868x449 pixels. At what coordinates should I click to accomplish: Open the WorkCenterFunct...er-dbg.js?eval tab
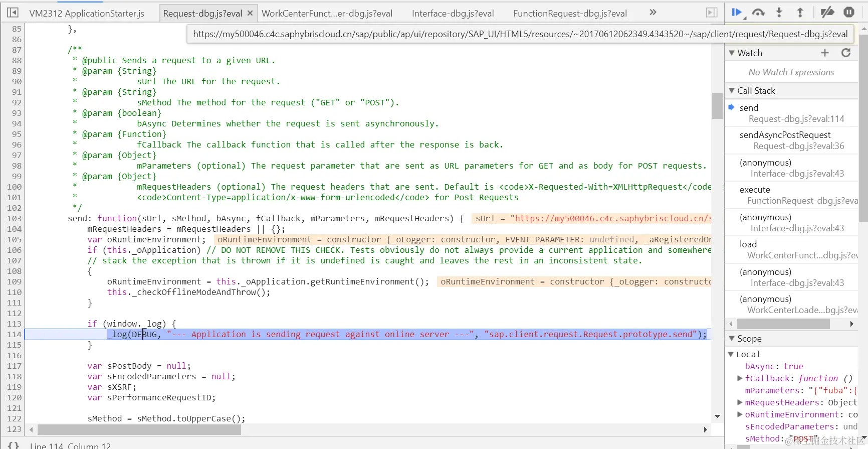327,14
